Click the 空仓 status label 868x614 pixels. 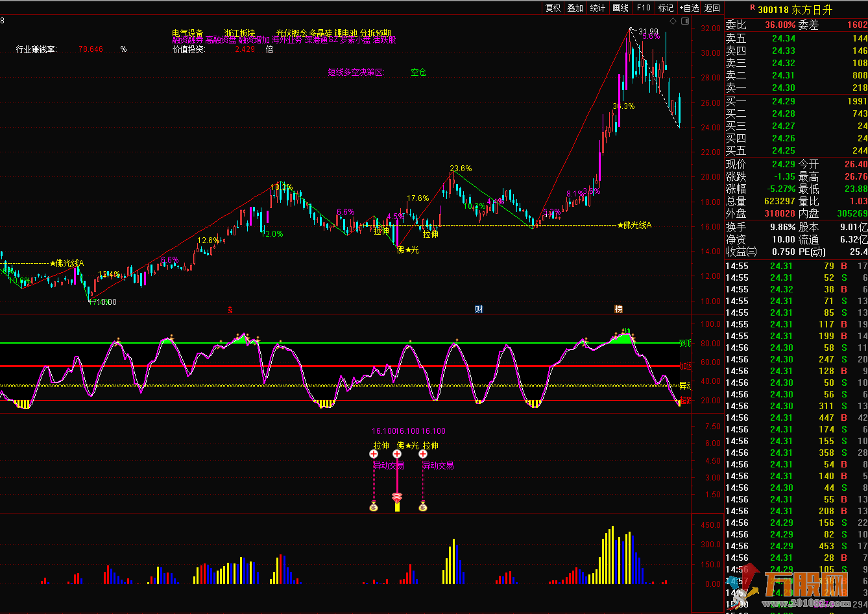click(418, 73)
